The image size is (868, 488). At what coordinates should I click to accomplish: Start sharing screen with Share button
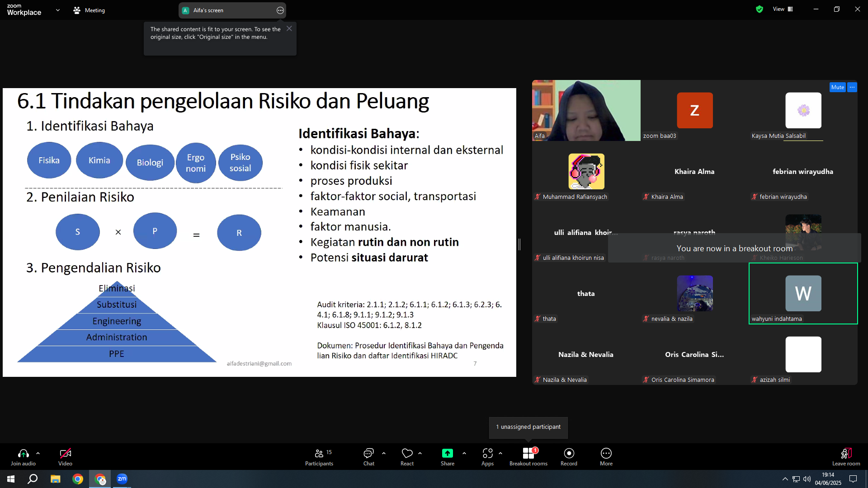pyautogui.click(x=448, y=457)
